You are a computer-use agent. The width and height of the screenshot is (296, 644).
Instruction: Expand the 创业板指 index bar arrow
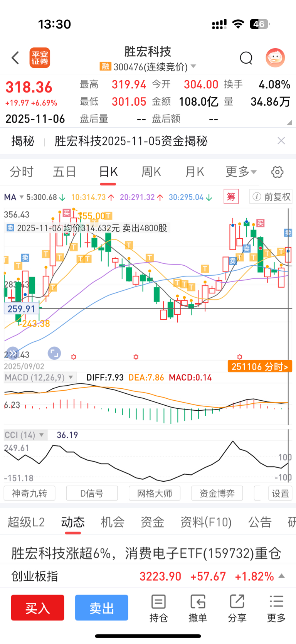click(282, 576)
